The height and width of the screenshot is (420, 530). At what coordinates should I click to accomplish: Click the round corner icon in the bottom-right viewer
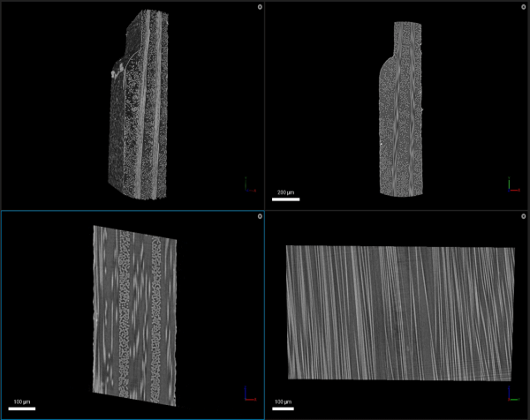coord(523,216)
